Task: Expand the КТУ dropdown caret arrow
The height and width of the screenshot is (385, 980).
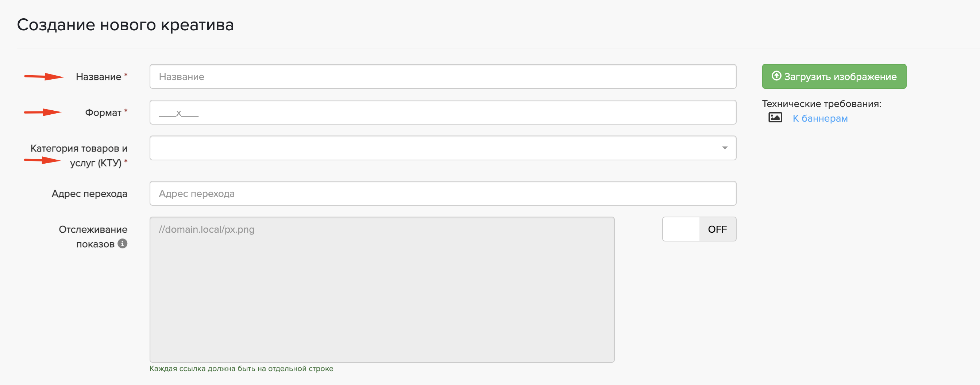Action: 724,148
